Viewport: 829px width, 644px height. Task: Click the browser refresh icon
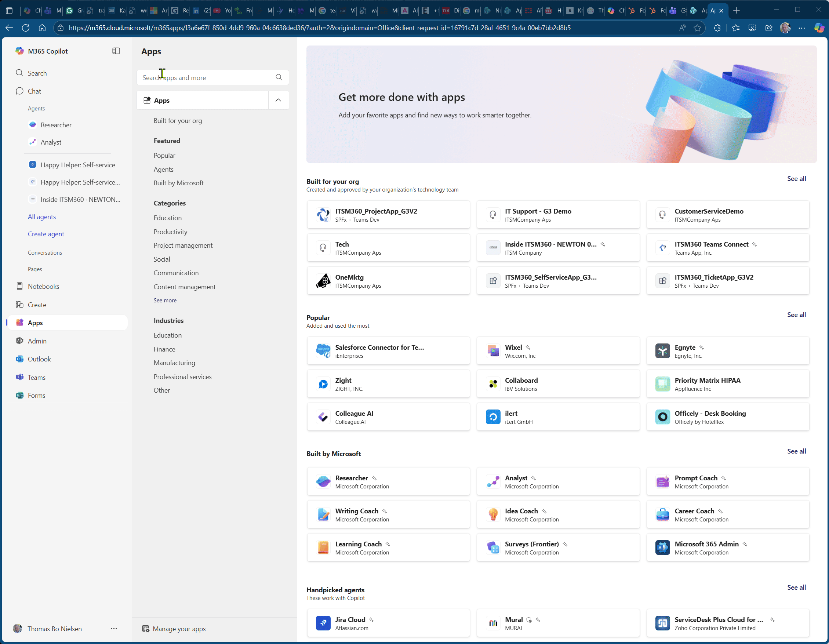(25, 28)
